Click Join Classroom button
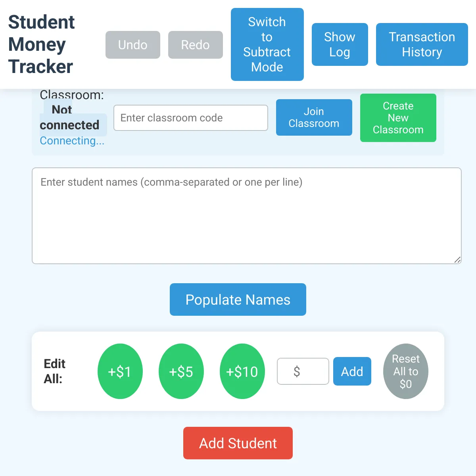Screen dimensions: 476x476 point(314,117)
